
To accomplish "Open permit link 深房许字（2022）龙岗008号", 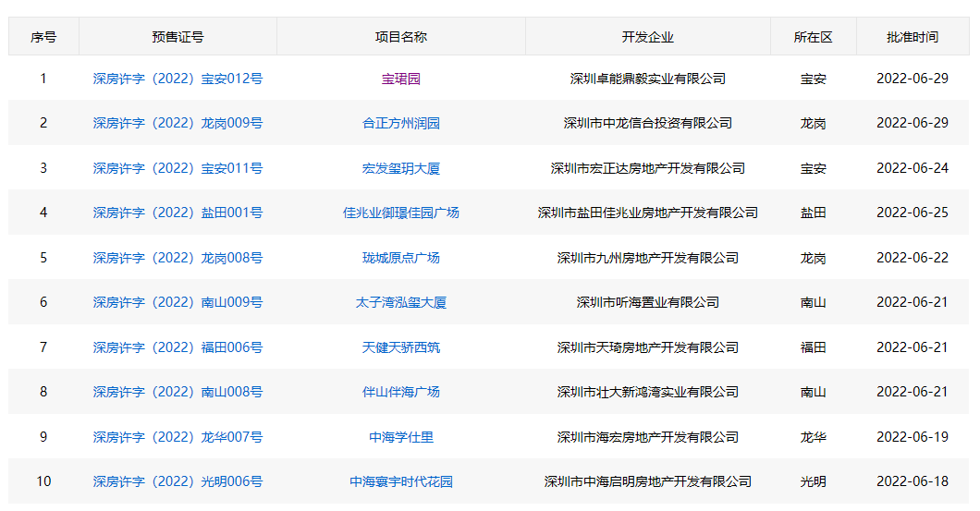I will pos(178,258).
